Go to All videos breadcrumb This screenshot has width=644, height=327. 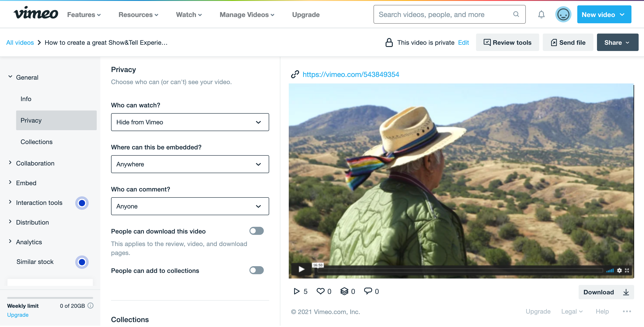tap(20, 43)
